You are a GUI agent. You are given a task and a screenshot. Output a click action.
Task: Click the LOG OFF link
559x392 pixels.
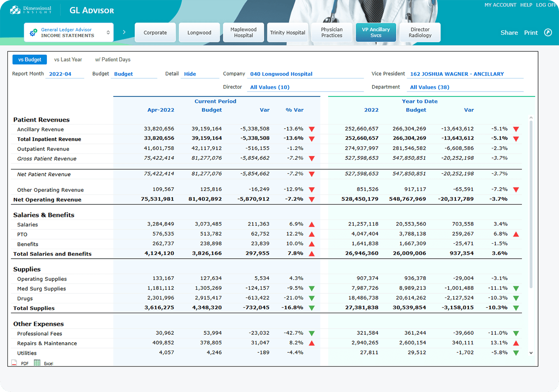point(546,5)
